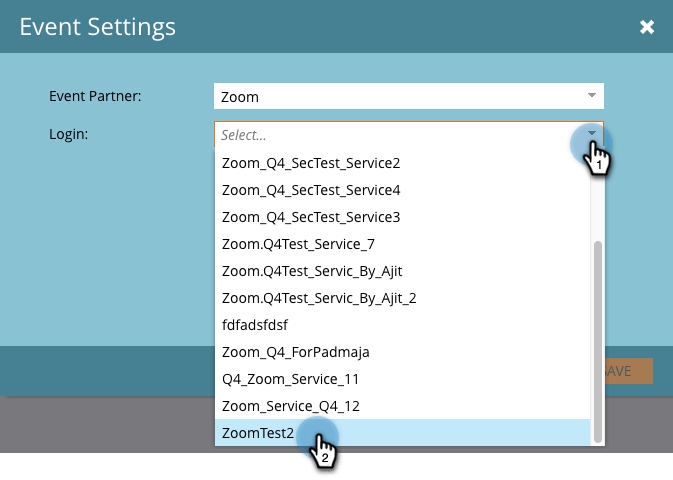Viewport: 673px width, 480px height.
Task: Click the Login field label
Action: coord(69,134)
